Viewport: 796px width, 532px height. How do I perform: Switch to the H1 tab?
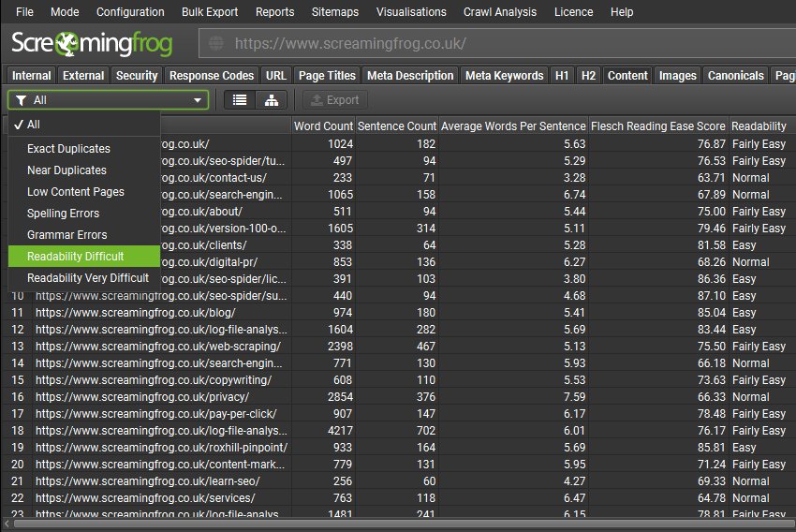[x=562, y=76]
